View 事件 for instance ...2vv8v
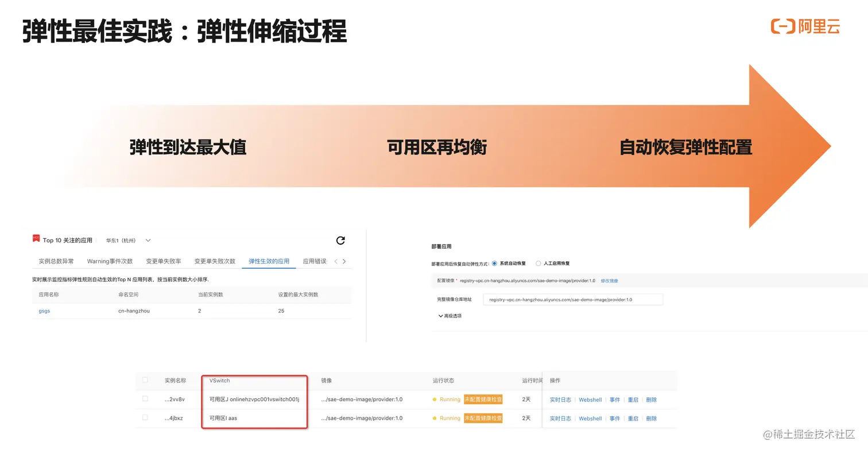This screenshot has height=453, width=868. pos(615,400)
